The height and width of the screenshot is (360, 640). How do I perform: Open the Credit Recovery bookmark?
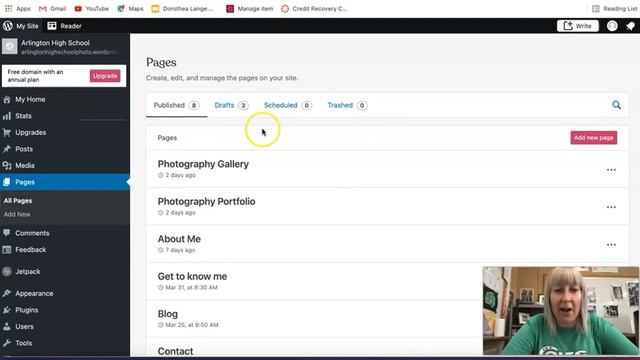314,9
